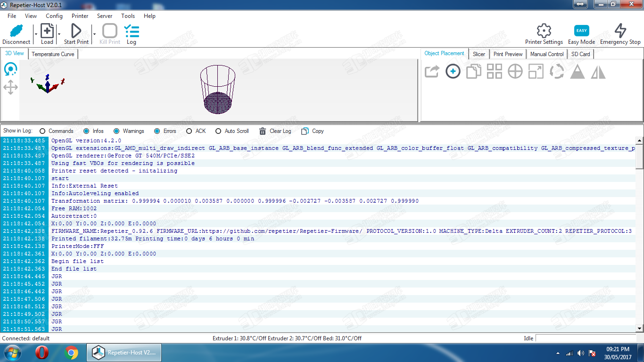Click the log scrollbar down arrow
This screenshot has width=644, height=362.
(x=639, y=329)
